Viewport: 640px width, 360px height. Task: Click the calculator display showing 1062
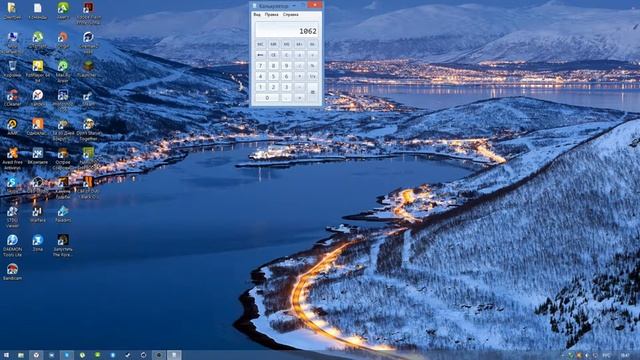click(287, 29)
